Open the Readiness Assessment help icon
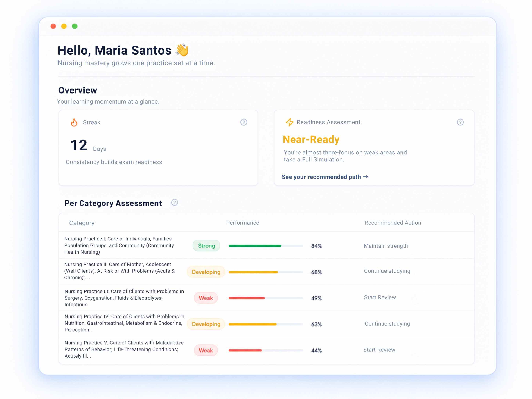This screenshot has height=399, width=532. pyautogui.click(x=460, y=122)
